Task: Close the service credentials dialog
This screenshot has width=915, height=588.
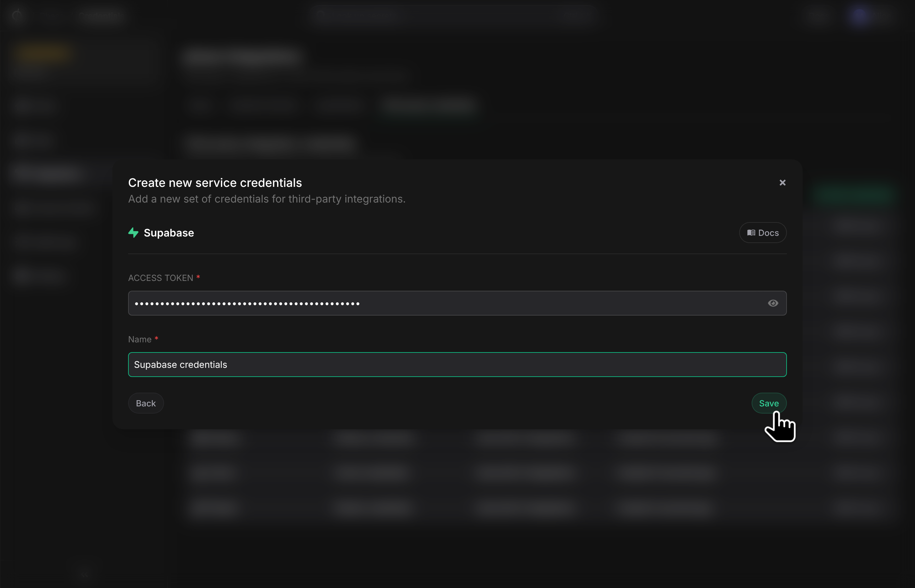Action: click(x=782, y=183)
